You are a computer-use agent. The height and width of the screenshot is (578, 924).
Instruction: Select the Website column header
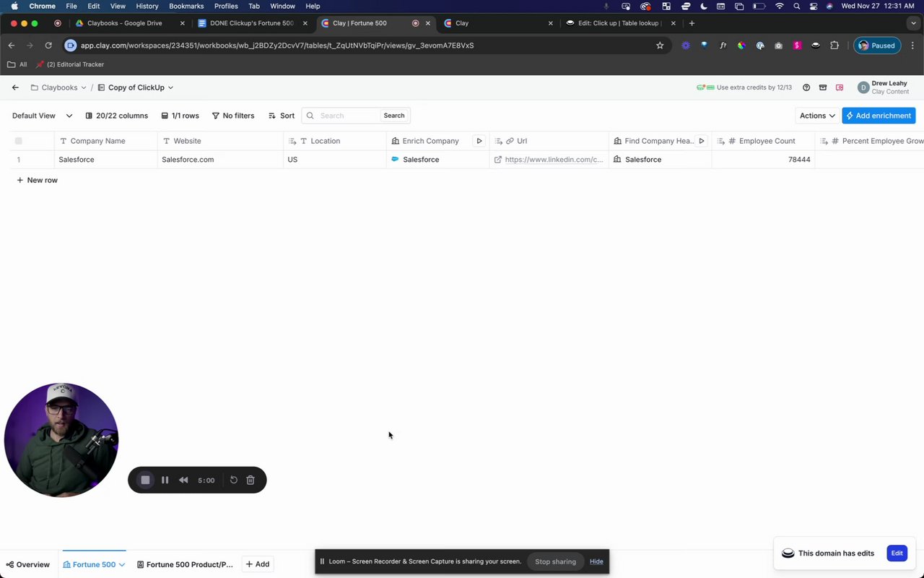tap(220, 141)
